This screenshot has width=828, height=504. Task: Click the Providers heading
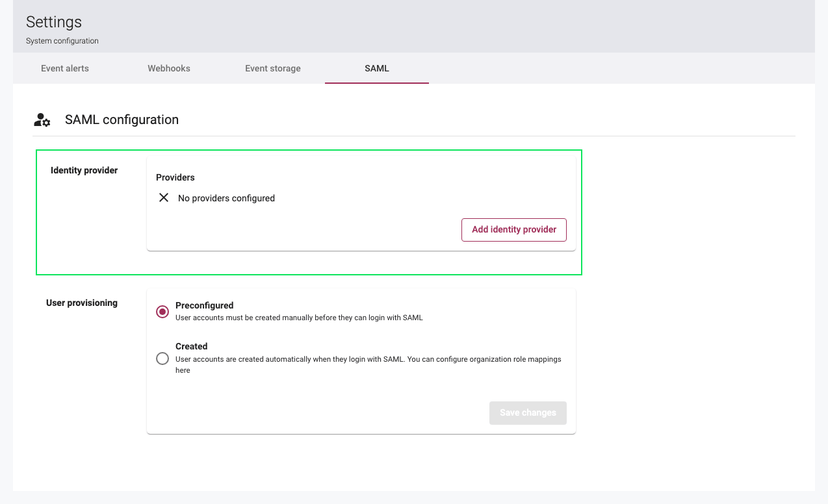pyautogui.click(x=175, y=177)
